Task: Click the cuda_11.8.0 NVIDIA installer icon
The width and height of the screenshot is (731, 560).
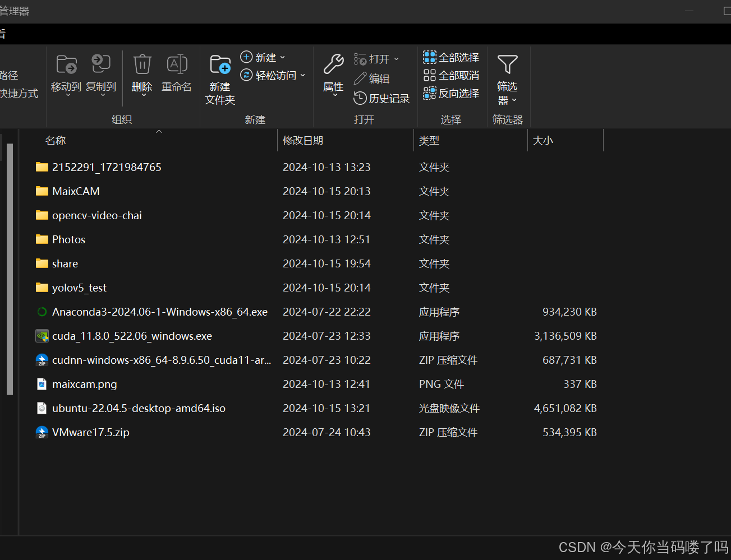Action: [42, 336]
